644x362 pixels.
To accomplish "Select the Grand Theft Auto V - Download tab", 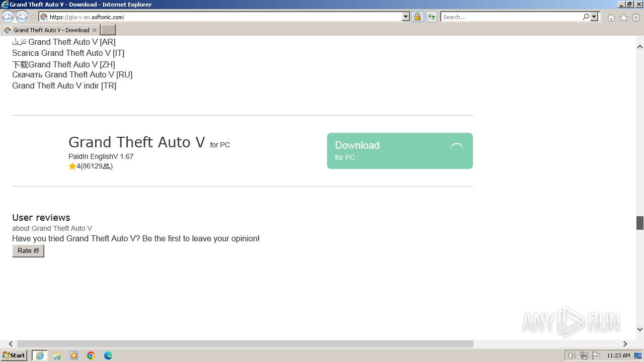I will 50,30.
